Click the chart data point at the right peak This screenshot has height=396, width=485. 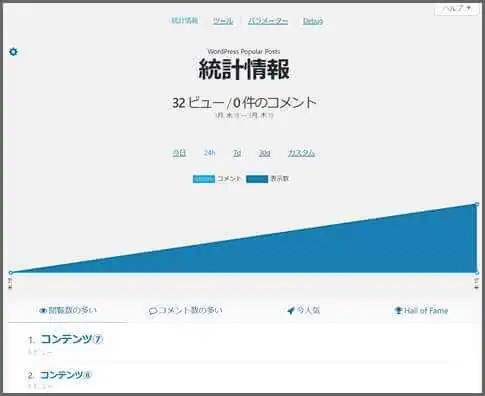(477, 204)
